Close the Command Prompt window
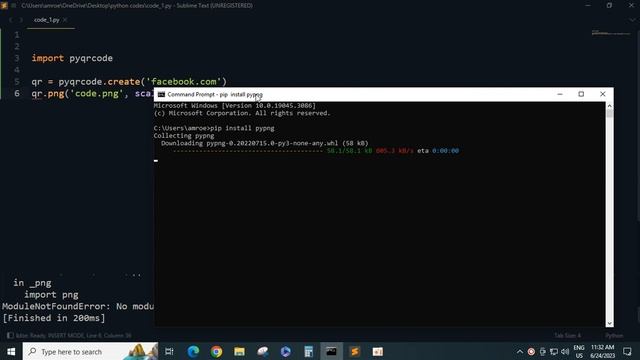Screen dimensions: 640x360 pyautogui.click(x=602, y=94)
